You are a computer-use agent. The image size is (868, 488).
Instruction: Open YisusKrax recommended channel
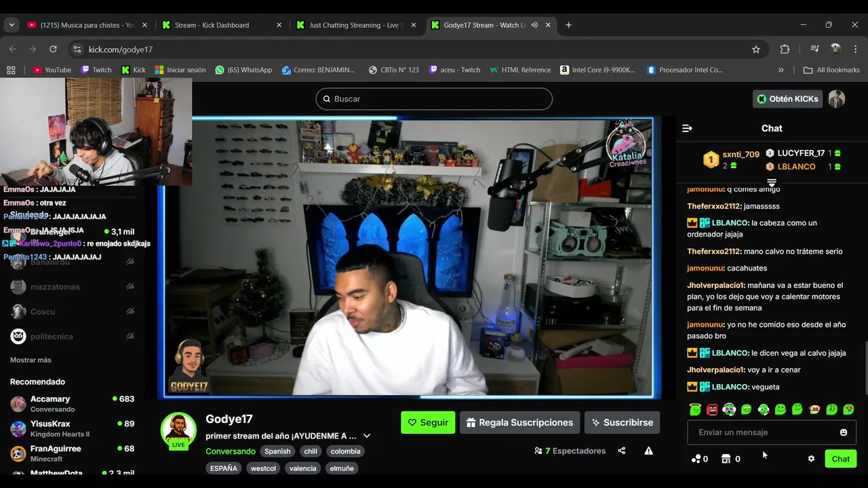pyautogui.click(x=72, y=428)
